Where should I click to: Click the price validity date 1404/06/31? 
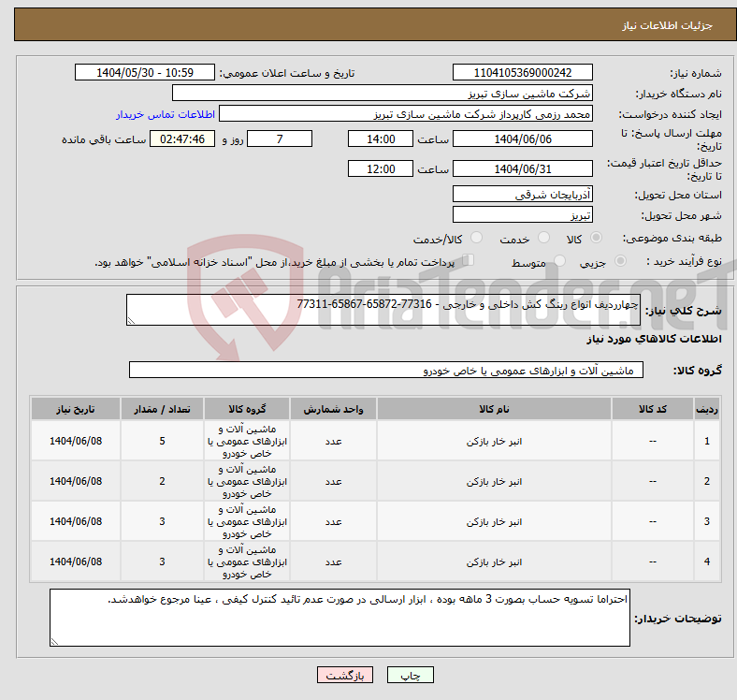click(x=522, y=168)
